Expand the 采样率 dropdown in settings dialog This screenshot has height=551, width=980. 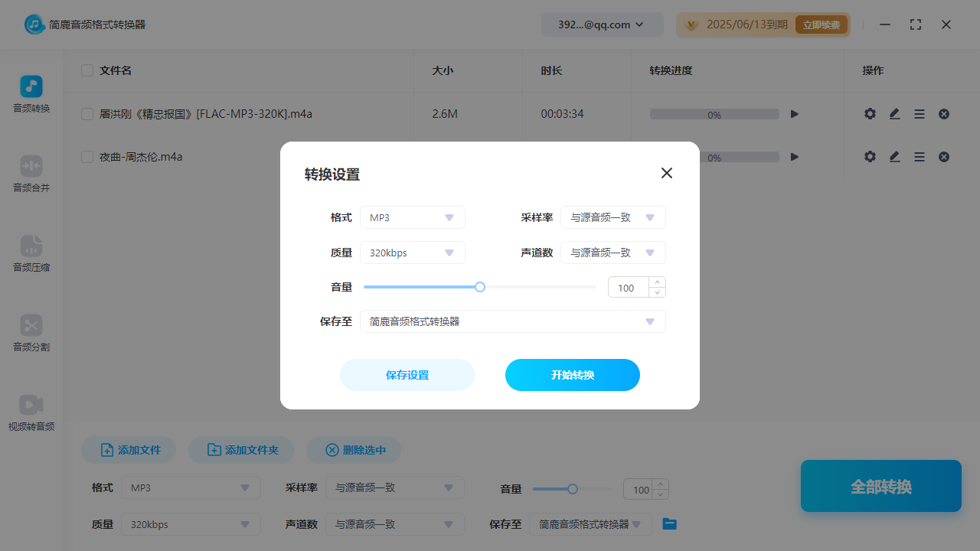click(x=612, y=217)
